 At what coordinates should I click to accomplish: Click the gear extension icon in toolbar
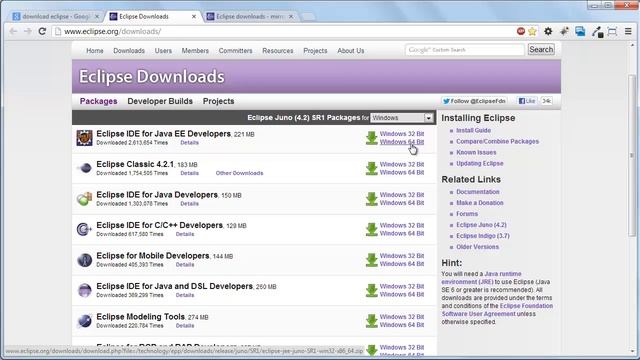pos(548,31)
